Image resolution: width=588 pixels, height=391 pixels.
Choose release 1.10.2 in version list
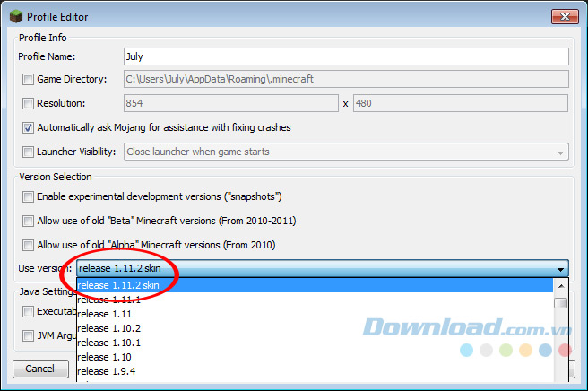pyautogui.click(x=315, y=328)
